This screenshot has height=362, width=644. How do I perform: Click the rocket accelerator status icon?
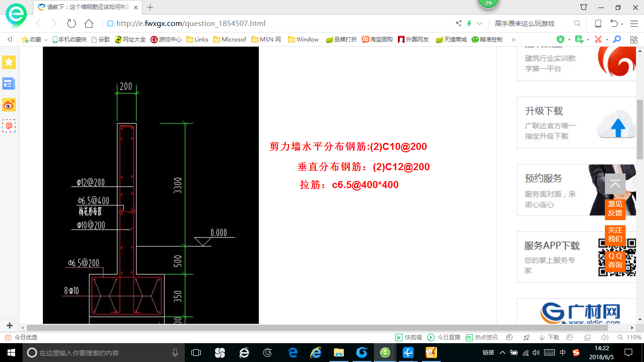(x=527, y=337)
